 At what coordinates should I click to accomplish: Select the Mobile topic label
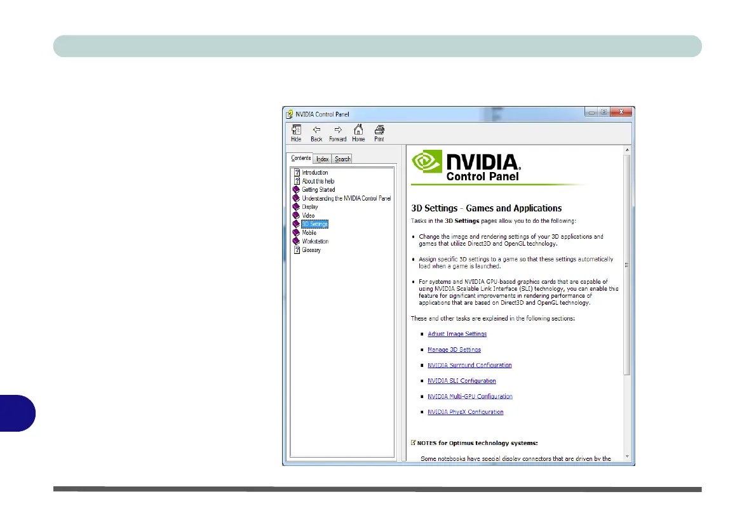pyautogui.click(x=309, y=233)
